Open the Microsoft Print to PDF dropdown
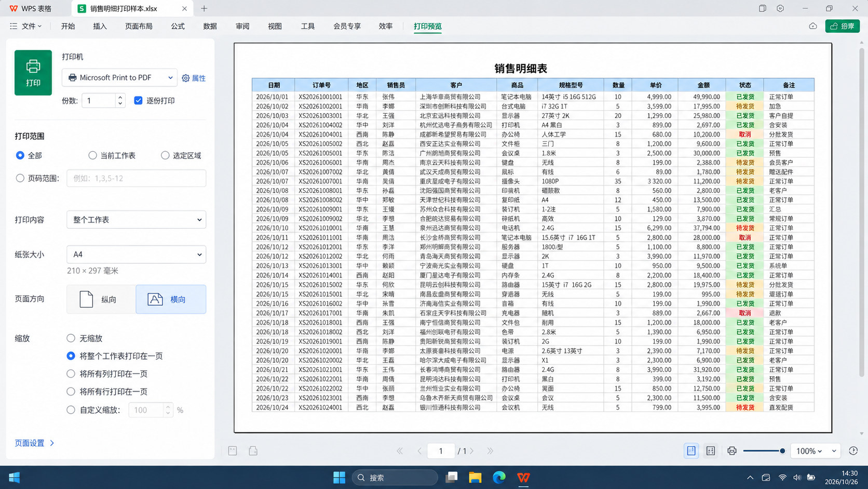The image size is (868, 489). point(119,77)
